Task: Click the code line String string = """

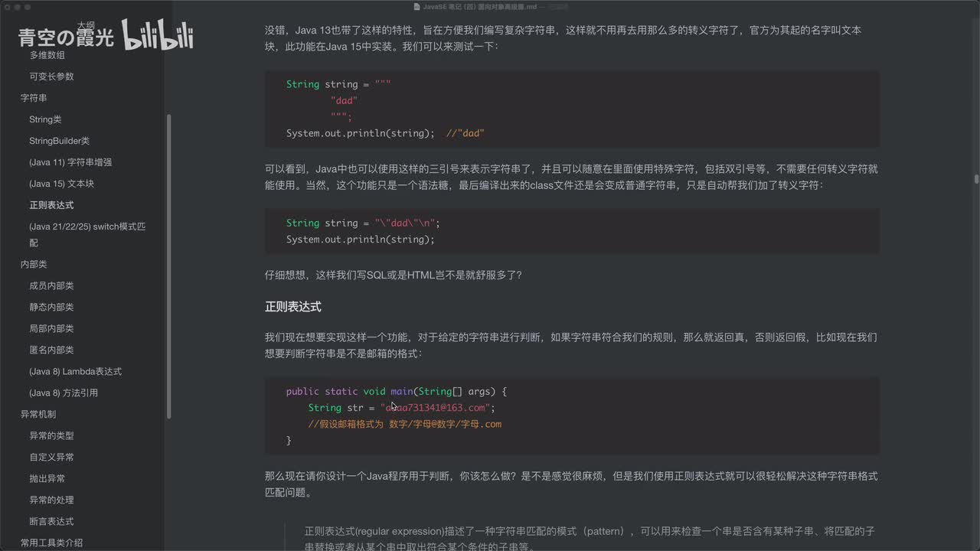Action: [338, 84]
